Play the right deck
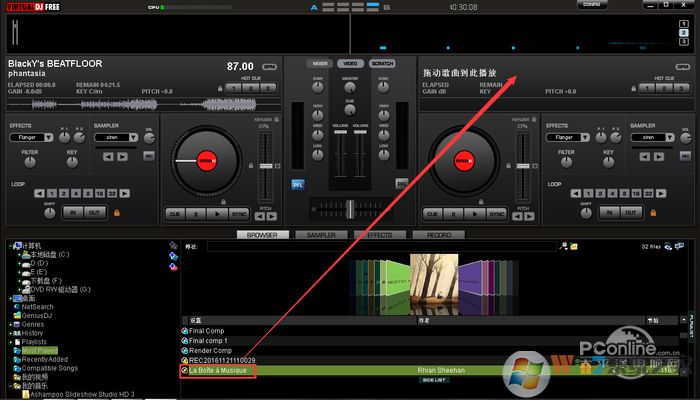The height and width of the screenshot is (400, 700). click(x=475, y=214)
